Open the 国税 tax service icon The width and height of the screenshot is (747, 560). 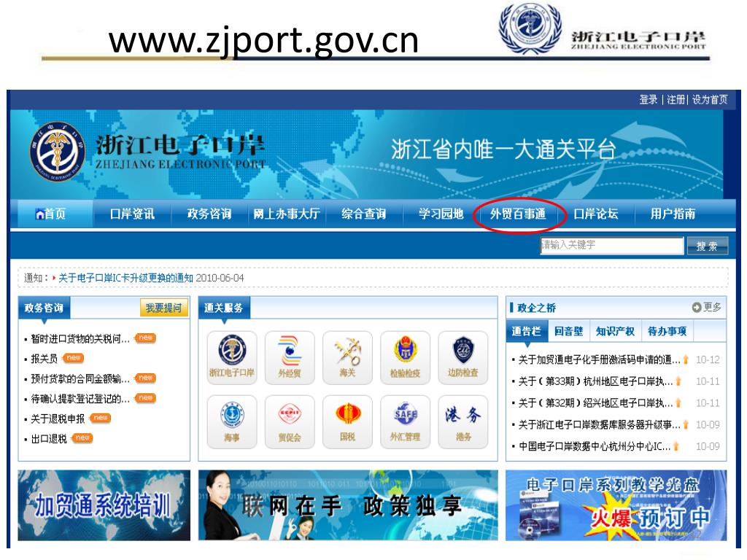347,422
